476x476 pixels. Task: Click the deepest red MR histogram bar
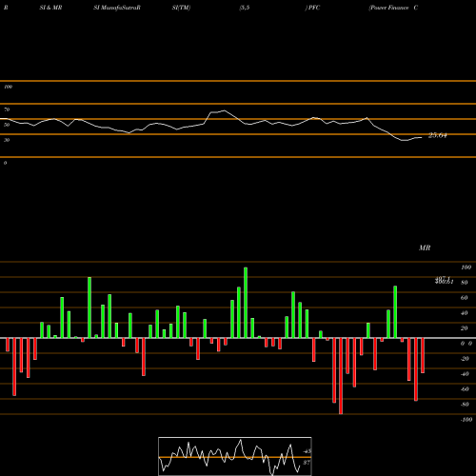coord(341,376)
